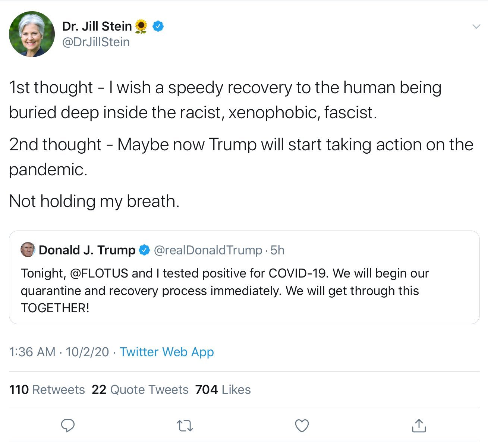
Task: Open the @FLOTUS mention
Action: pos(99,273)
